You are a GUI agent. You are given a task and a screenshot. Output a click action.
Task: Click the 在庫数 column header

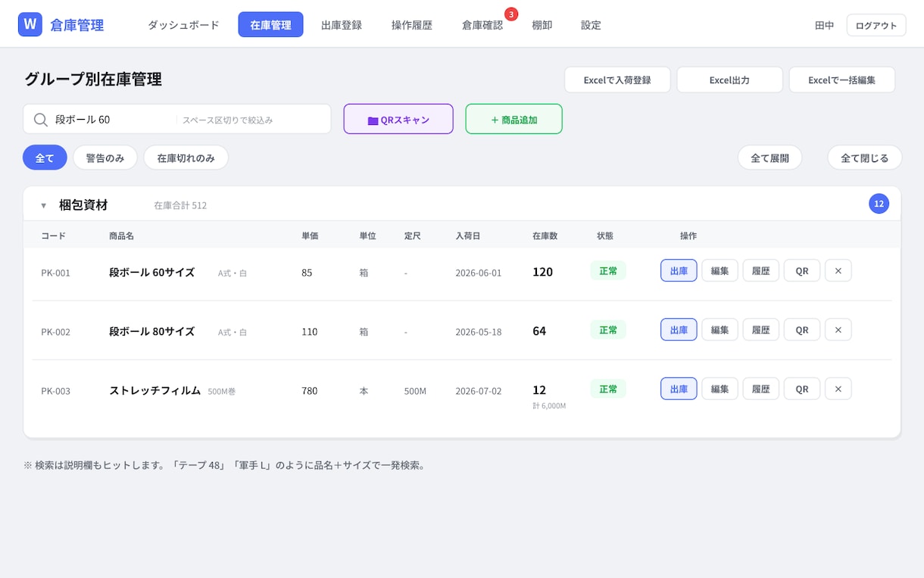pyautogui.click(x=545, y=236)
